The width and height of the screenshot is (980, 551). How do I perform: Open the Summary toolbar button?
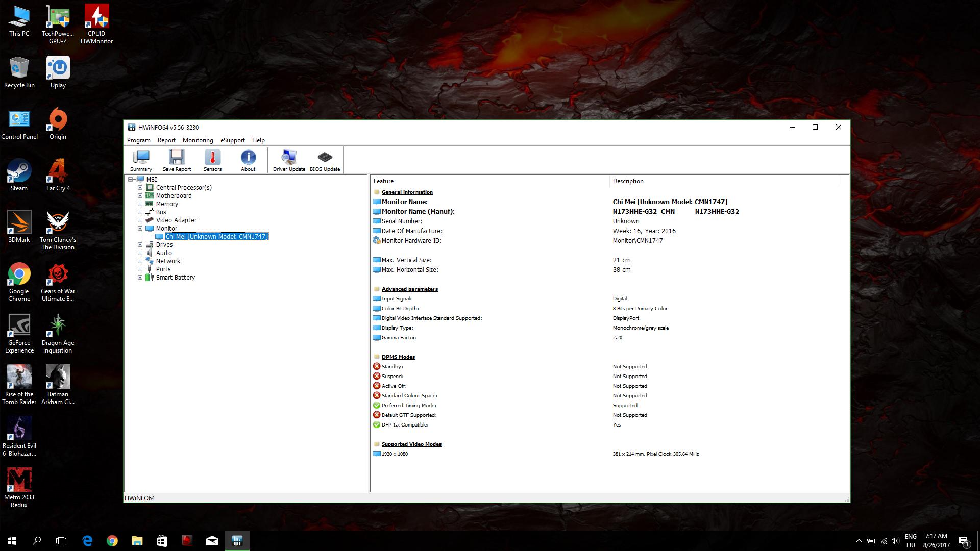[141, 160]
